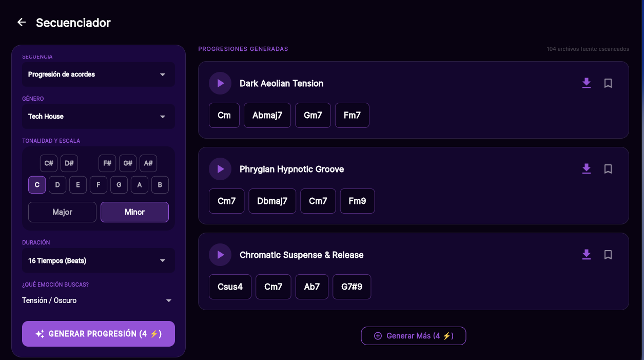644x360 pixels.
Task: Click the Generar Más button
Action: click(x=414, y=336)
